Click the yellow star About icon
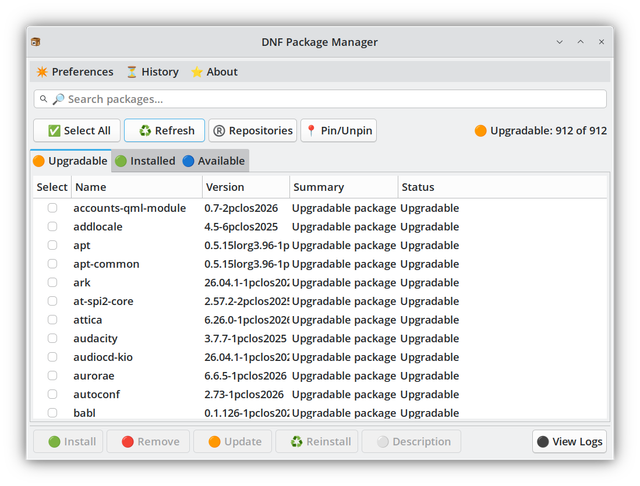 click(197, 72)
